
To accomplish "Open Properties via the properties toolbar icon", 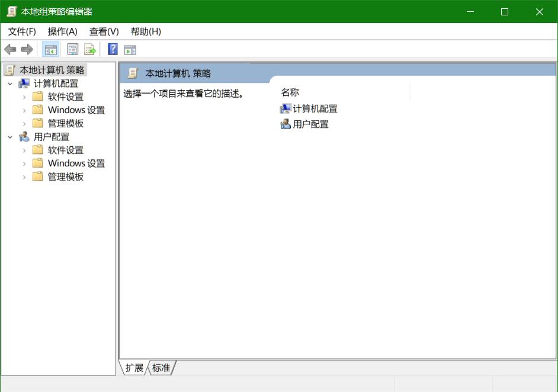I will (x=72, y=49).
